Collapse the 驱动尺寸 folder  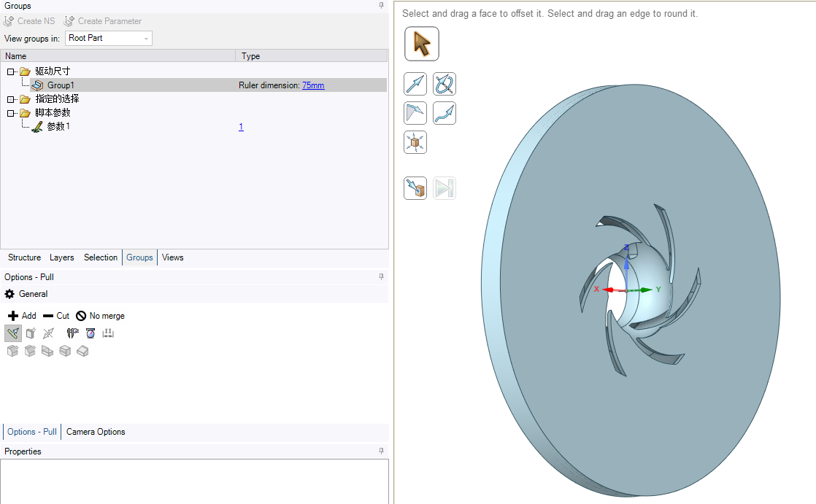click(11, 71)
